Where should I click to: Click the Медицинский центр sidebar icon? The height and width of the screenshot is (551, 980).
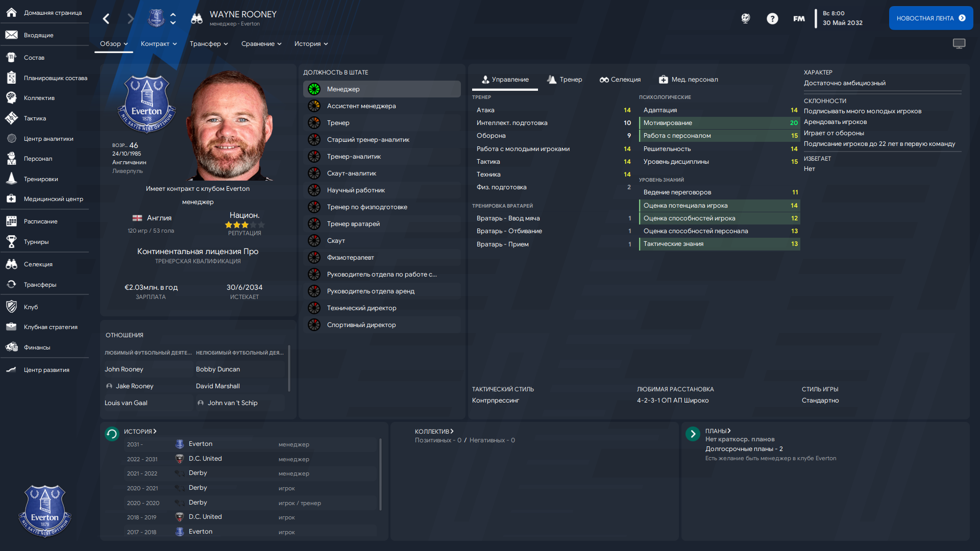pos(11,199)
